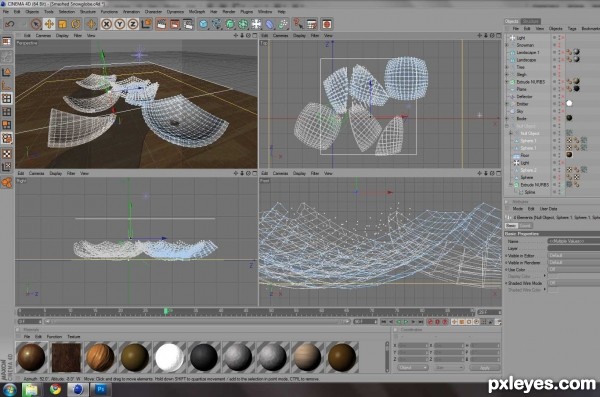The width and height of the screenshot is (600, 397).
Task: Add a Cube primitive object
Action: pyautogui.click(x=204, y=24)
